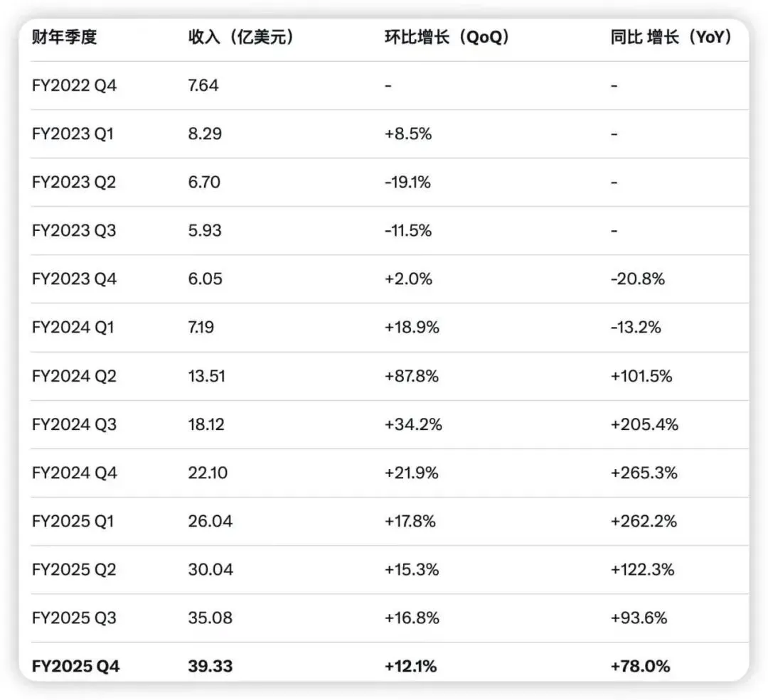Image resolution: width=768 pixels, height=700 pixels.
Task: Click the -19.1% QoQ cell
Action: 407,183
